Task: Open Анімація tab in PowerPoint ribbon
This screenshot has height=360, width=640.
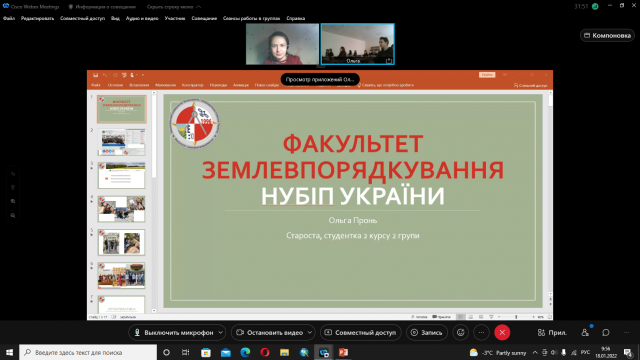Action: [x=241, y=85]
